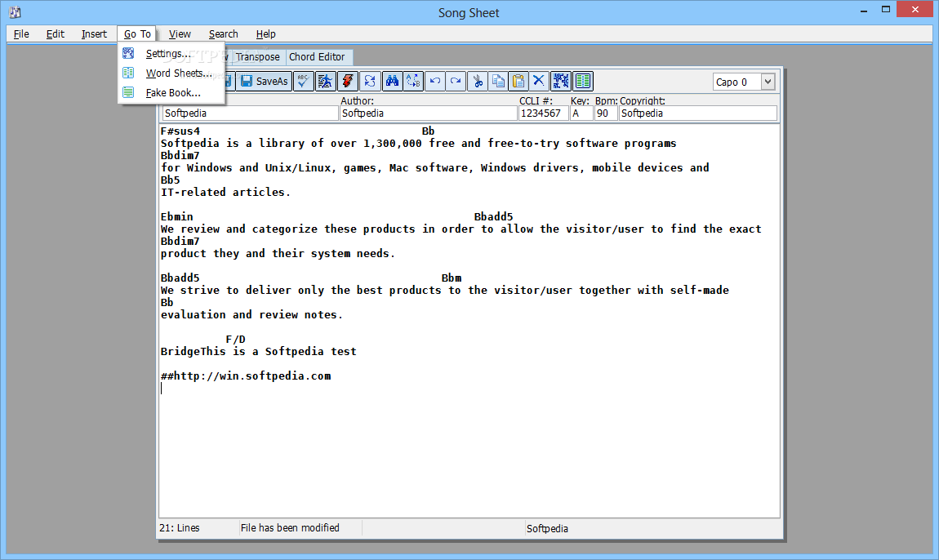Click the F#sus4 chord in the lyrics
Viewport: 939px width, 560px height.
click(x=180, y=131)
